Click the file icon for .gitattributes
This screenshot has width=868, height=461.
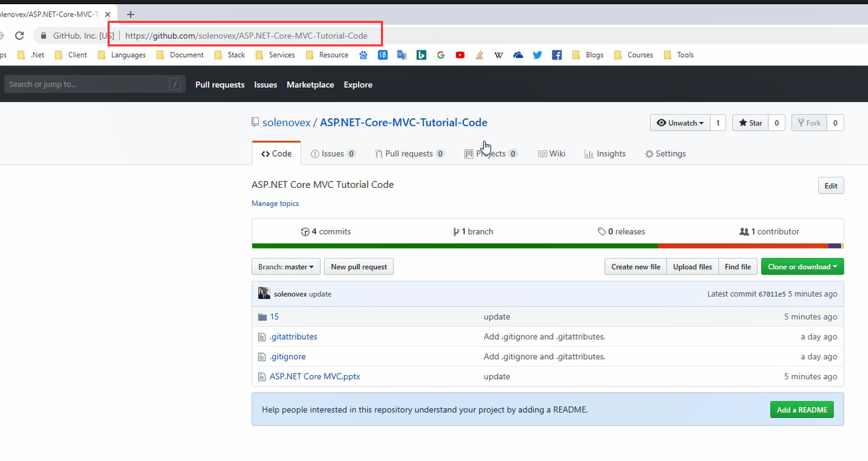point(262,337)
